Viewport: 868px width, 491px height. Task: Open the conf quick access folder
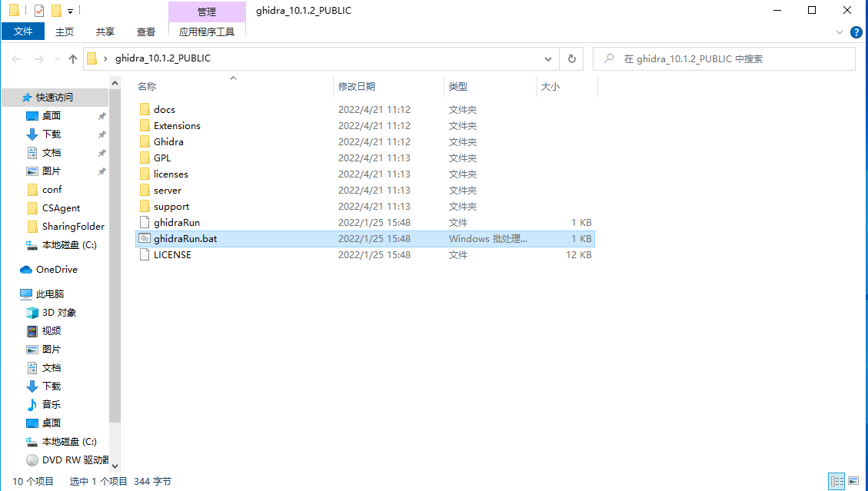(45, 190)
